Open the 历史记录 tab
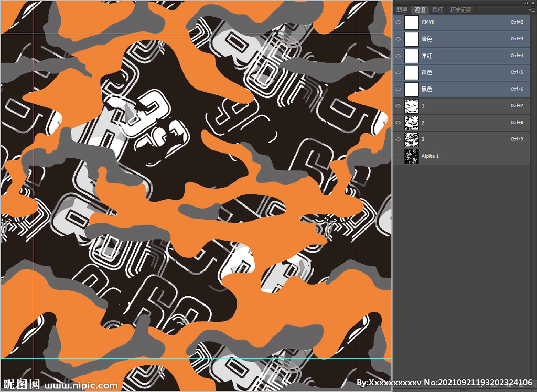The width and height of the screenshot is (537, 392). (460, 10)
